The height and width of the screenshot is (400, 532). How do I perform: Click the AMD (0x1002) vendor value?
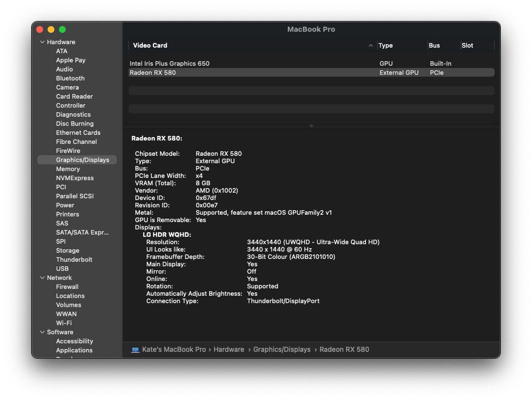coord(217,191)
